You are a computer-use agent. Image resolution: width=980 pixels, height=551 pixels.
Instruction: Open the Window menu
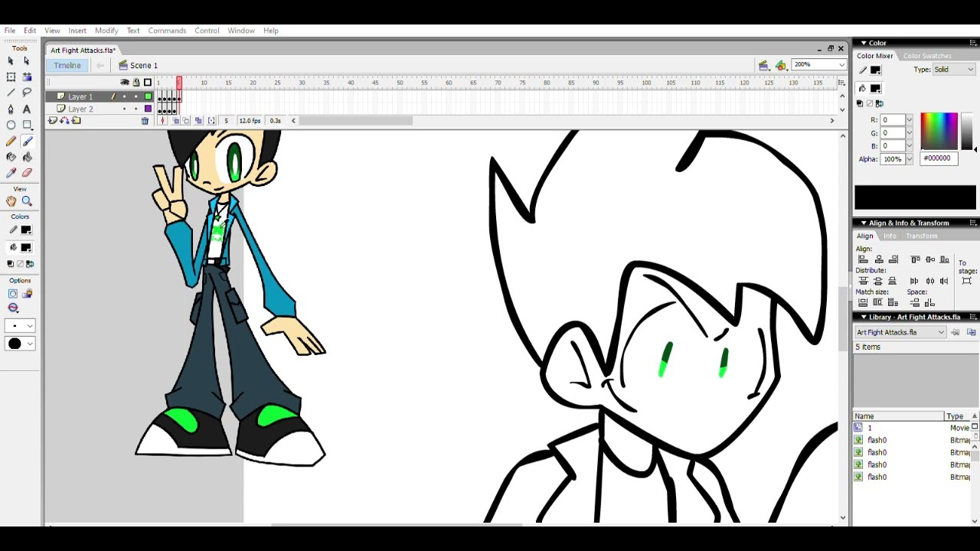click(241, 31)
